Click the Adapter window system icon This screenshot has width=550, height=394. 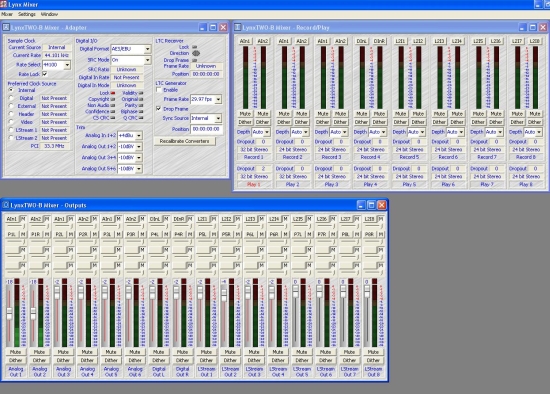click(6, 27)
